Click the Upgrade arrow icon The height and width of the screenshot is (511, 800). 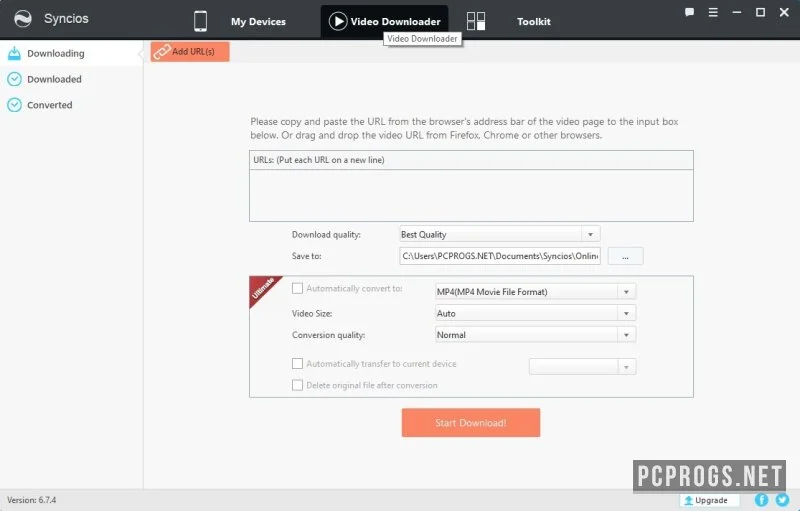(688, 500)
